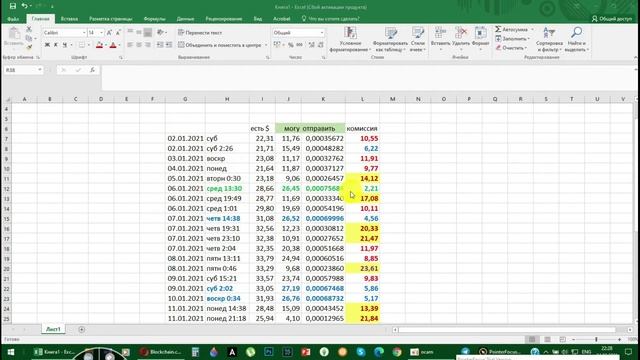
Task: Toggle bottom vertical alignment
Action: [x=148, y=32]
